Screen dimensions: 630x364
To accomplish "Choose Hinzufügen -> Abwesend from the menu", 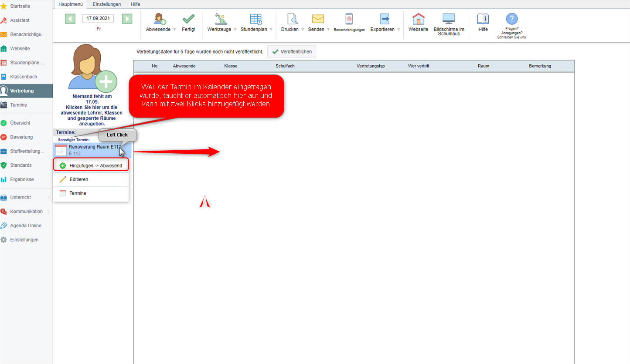I will [x=91, y=165].
